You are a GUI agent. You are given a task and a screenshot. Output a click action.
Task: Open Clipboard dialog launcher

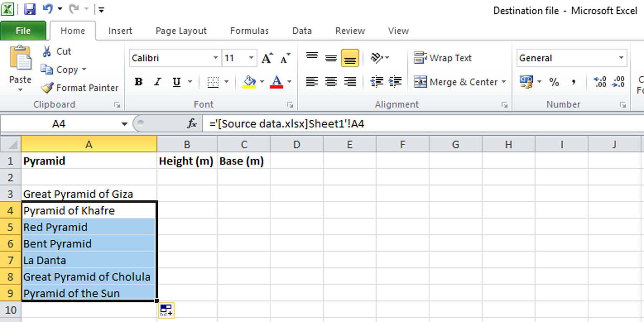[117, 105]
